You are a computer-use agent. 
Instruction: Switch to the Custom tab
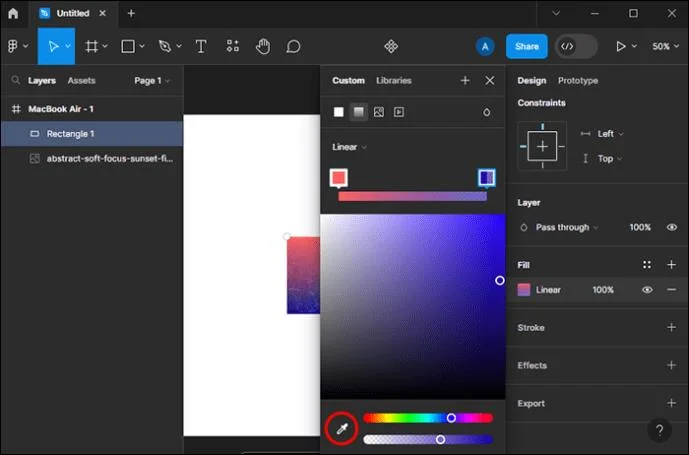[x=348, y=80]
